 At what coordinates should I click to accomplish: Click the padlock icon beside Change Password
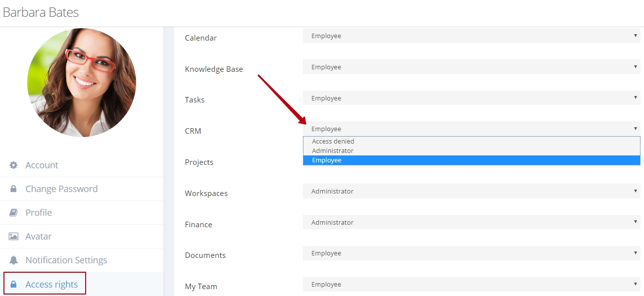click(13, 189)
